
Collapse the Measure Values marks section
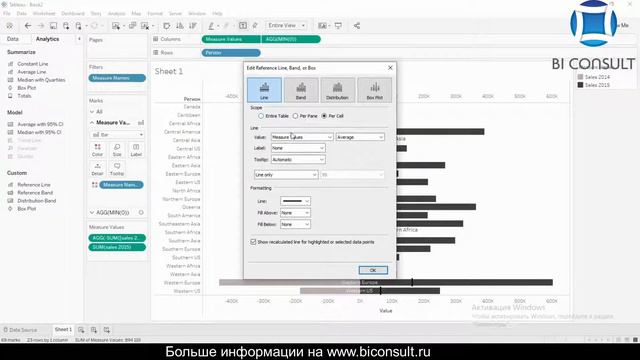[x=92, y=123]
